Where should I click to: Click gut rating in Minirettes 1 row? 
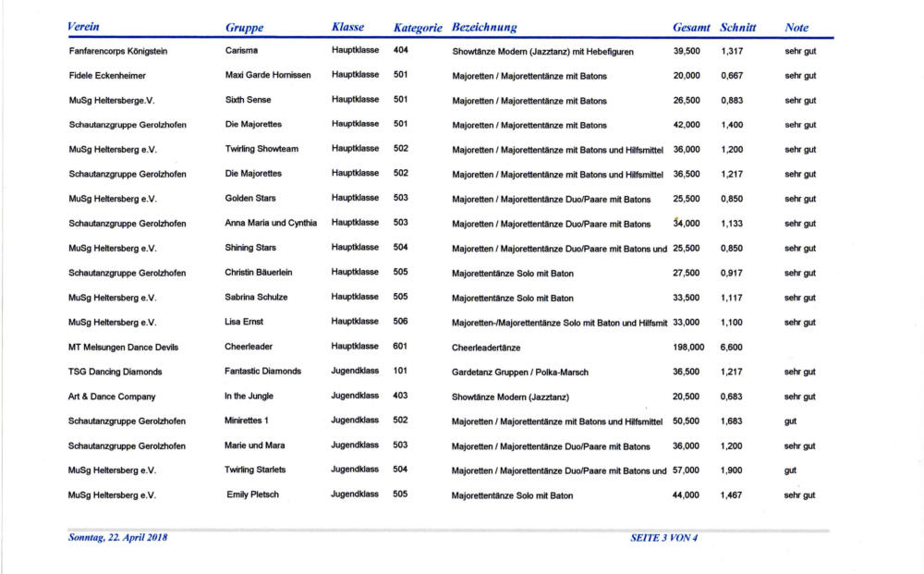click(x=790, y=421)
